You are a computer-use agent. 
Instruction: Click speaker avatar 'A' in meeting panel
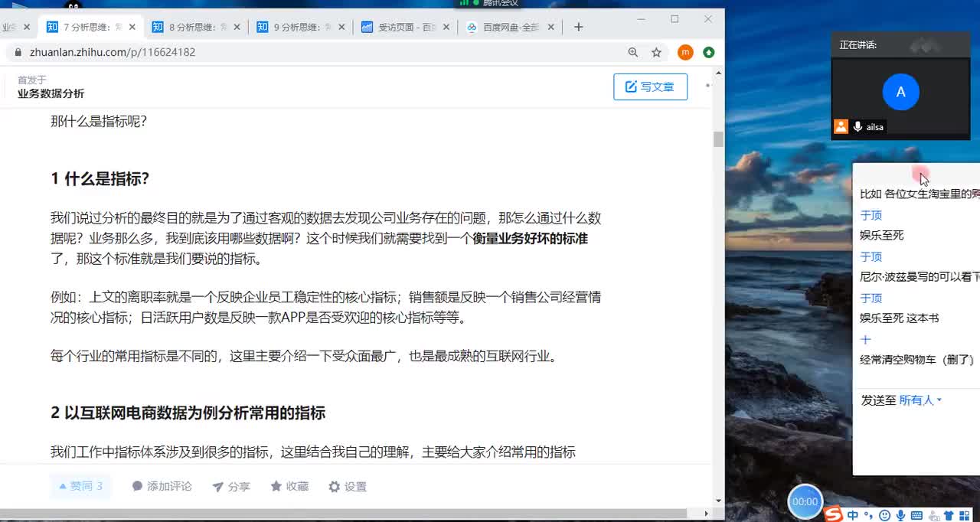point(900,92)
